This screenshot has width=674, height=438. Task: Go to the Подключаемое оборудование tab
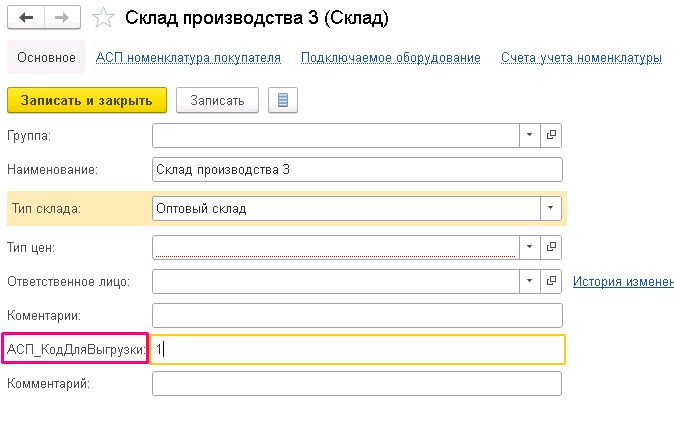tap(391, 58)
